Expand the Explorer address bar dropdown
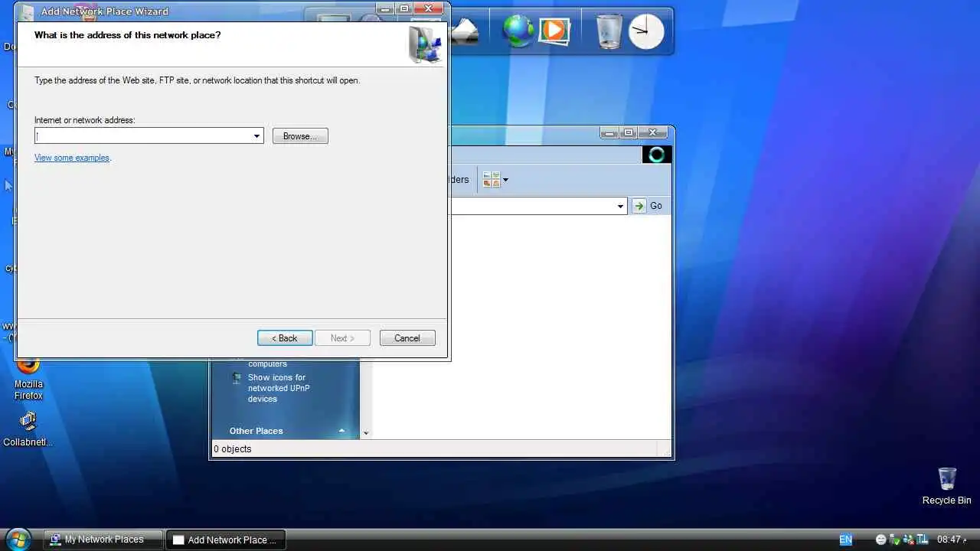The width and height of the screenshot is (980, 551). click(x=621, y=206)
